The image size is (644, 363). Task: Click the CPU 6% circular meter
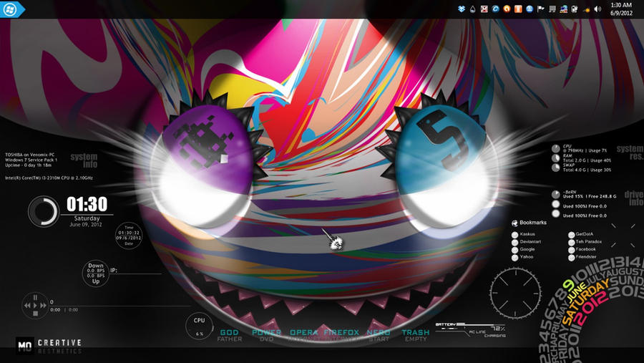[199, 326]
